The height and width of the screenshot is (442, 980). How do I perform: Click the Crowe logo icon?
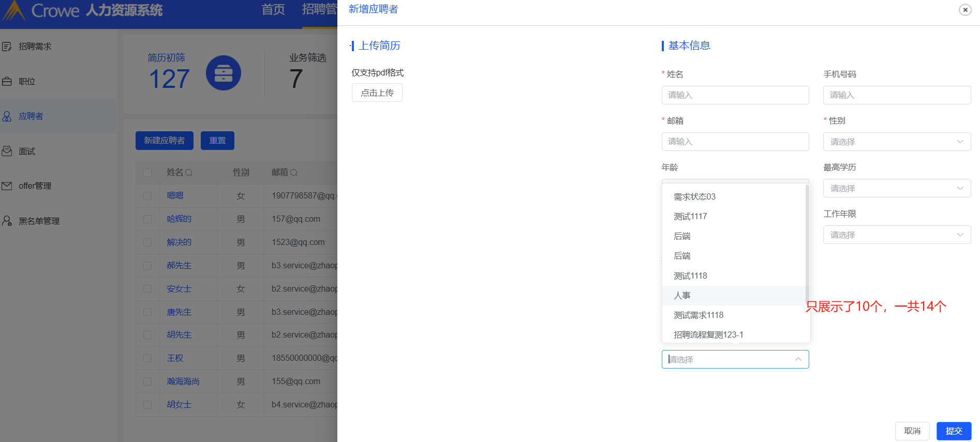(x=13, y=10)
